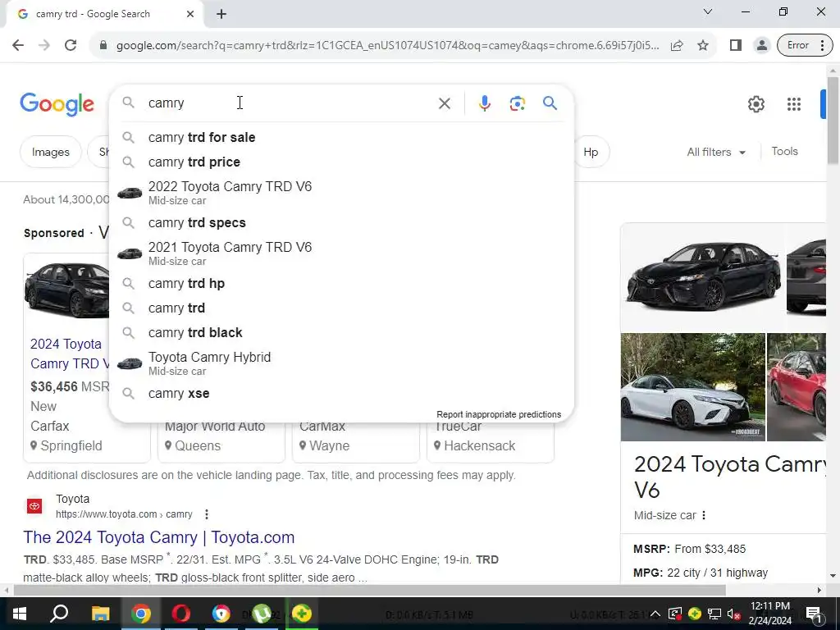840x630 pixels.
Task: Open Google quick settings gear
Action: coord(756,104)
